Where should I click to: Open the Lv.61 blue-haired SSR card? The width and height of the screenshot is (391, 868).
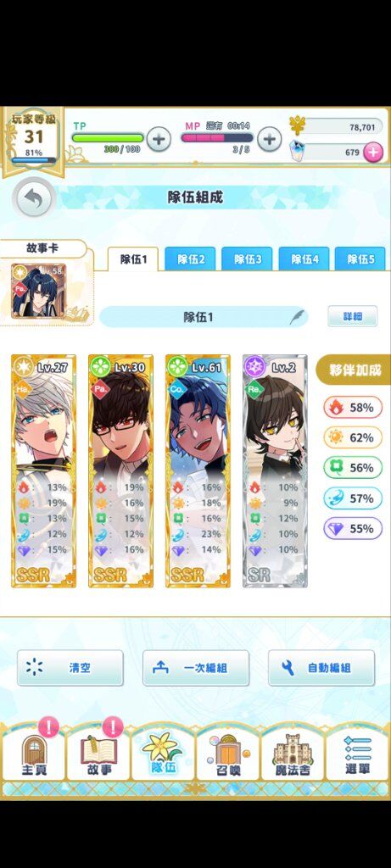coord(198,471)
